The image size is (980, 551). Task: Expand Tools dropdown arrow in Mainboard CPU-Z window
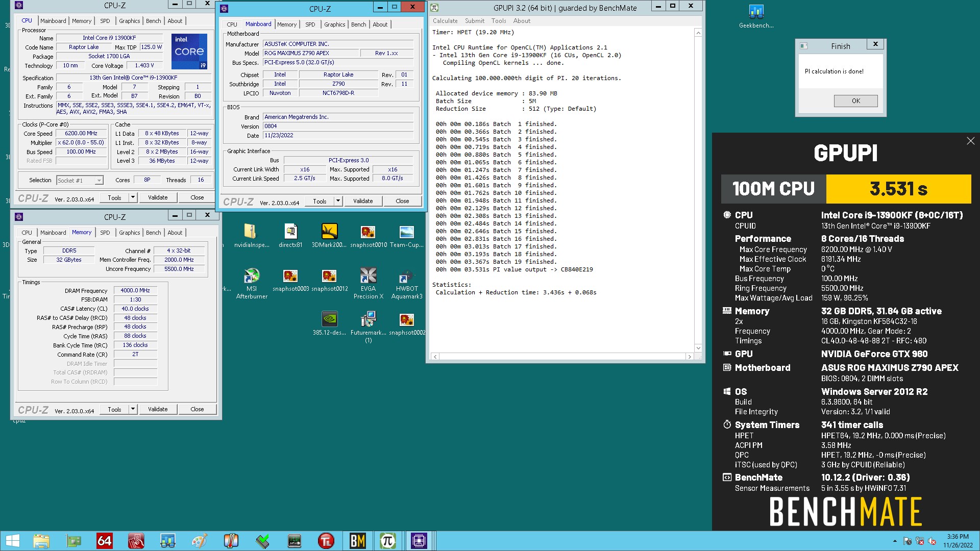[338, 201]
